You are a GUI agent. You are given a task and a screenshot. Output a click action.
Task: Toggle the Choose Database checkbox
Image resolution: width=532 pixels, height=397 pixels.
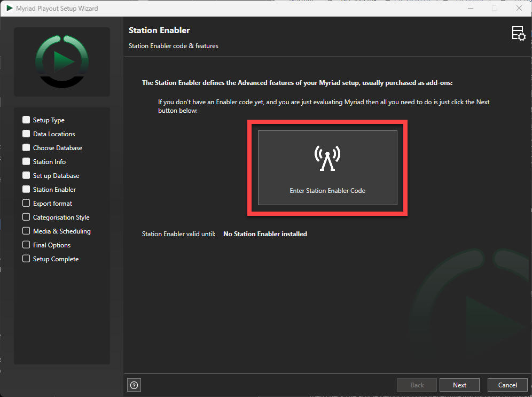point(26,147)
